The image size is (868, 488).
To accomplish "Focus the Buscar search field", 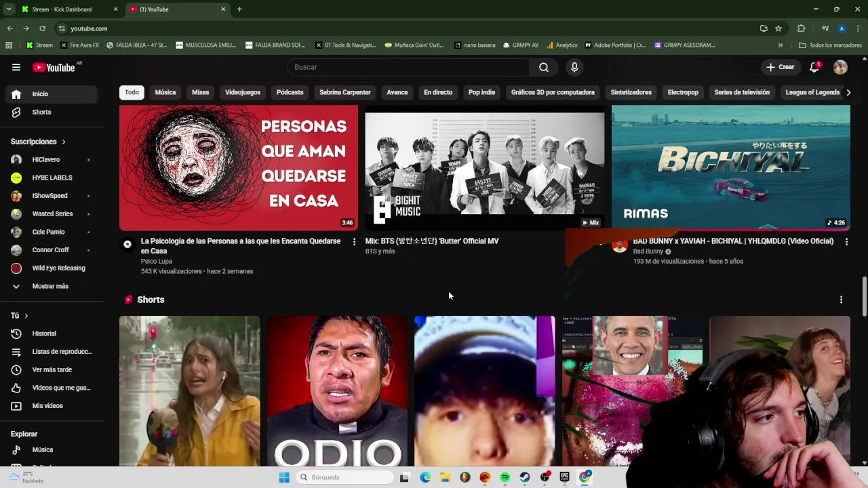I will click(408, 67).
